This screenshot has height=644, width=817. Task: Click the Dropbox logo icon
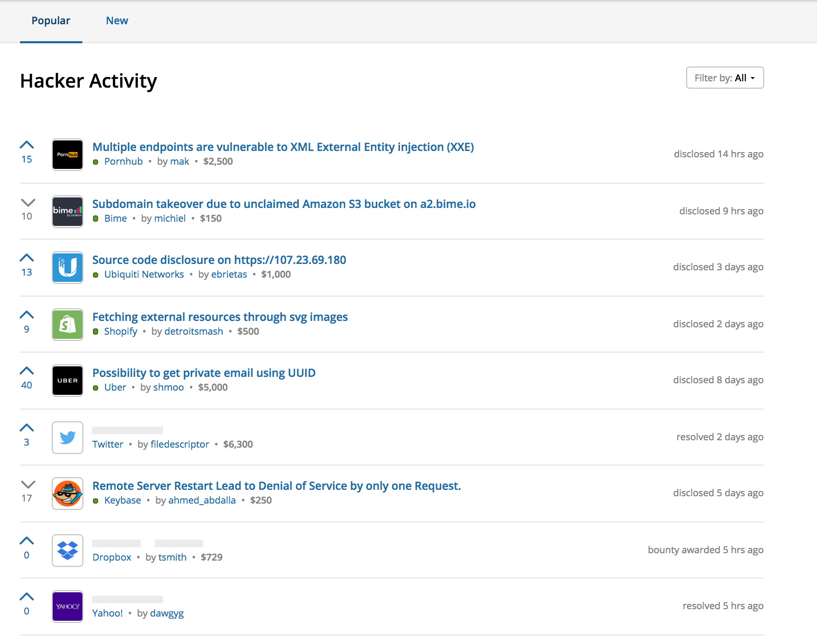coord(68,551)
